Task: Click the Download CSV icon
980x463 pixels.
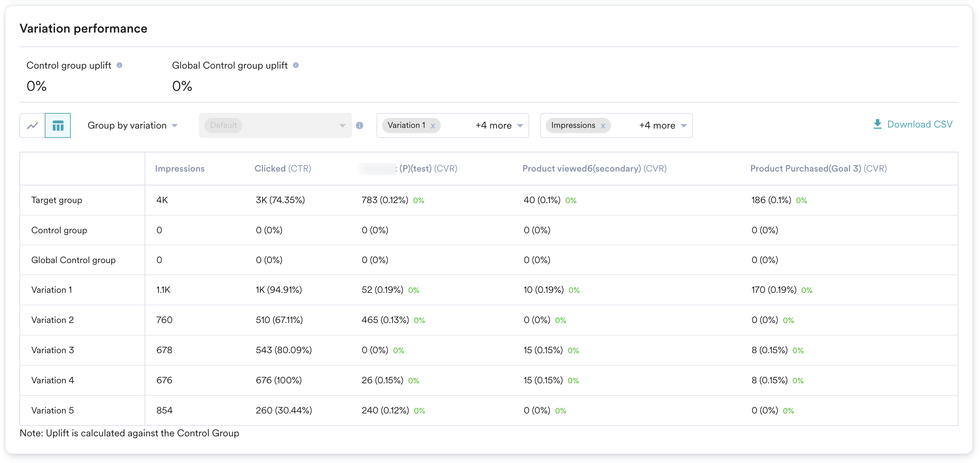Action: tap(877, 124)
